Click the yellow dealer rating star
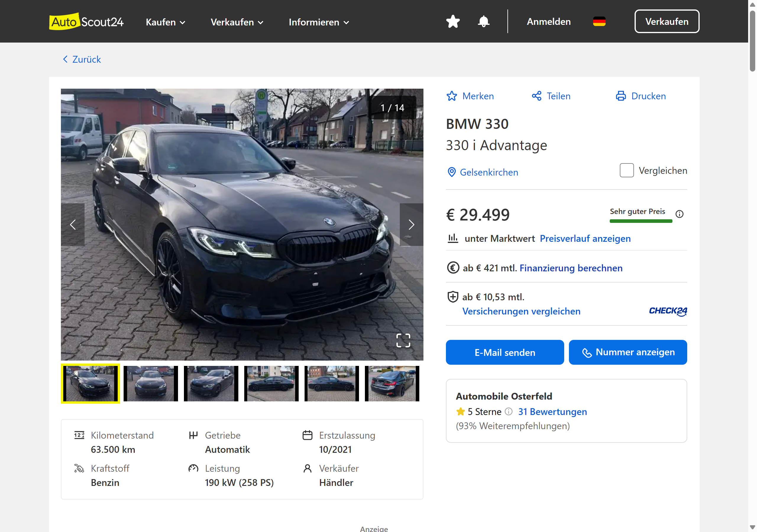 pyautogui.click(x=460, y=411)
